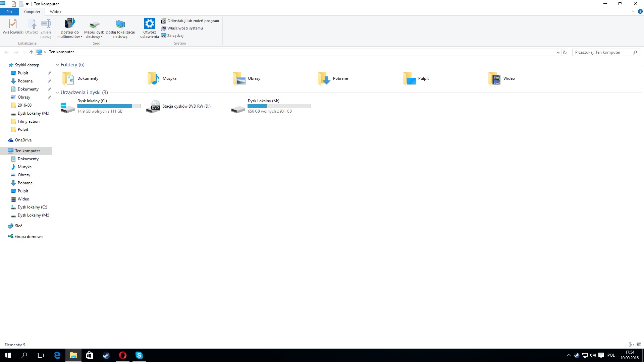This screenshot has height=362, width=644.
Task: Click the Przeszukaj: Ten komputer search box
Action: (x=606, y=52)
